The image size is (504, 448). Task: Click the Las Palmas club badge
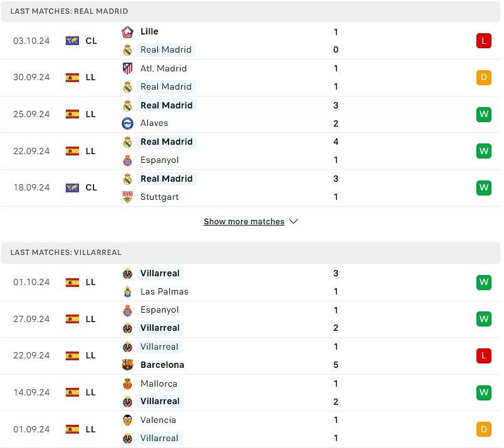128,292
